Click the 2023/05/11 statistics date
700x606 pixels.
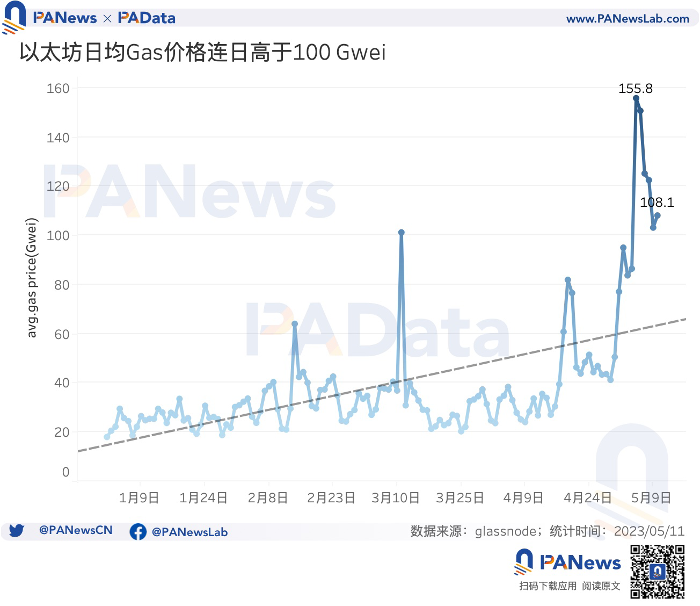click(x=650, y=531)
